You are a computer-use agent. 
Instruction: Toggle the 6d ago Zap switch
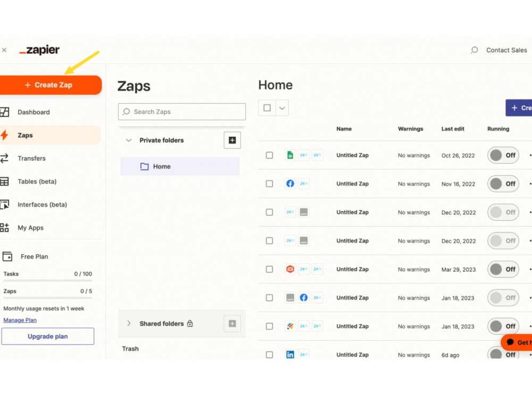coord(503,353)
